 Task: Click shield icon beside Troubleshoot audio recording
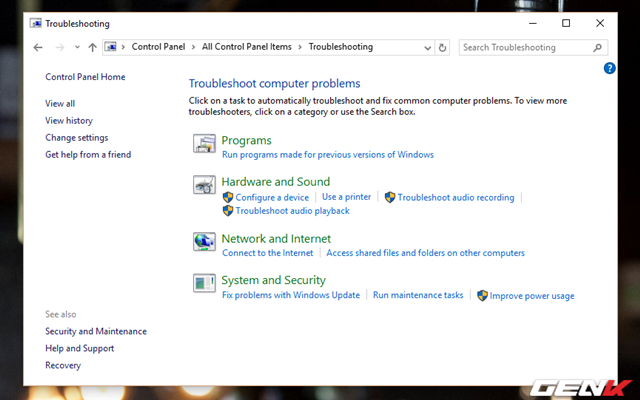390,198
